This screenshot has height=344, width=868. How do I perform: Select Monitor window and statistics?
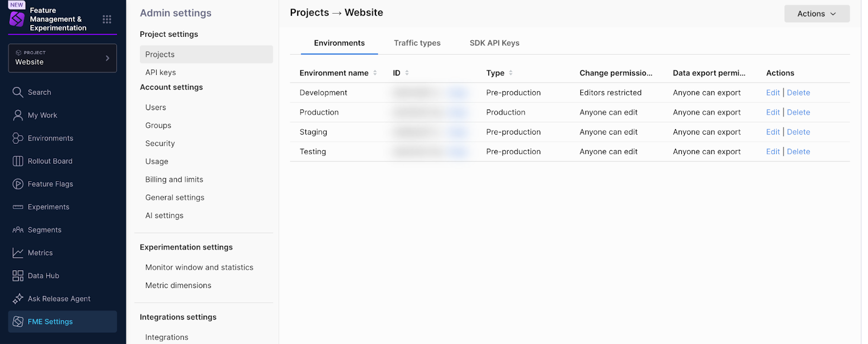[199, 267]
